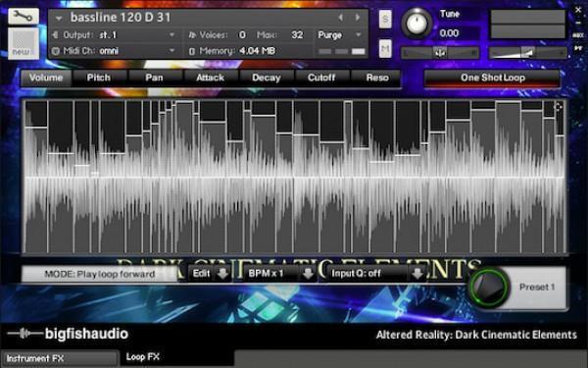Screen dimensions: 588x368
Task: Click the Output speaker icon
Action: click(55, 35)
